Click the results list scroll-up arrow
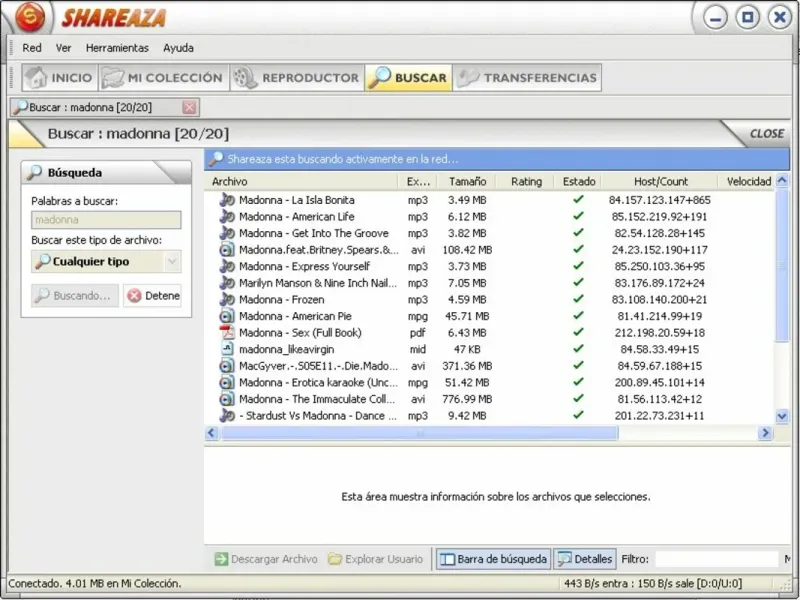The width and height of the screenshot is (800, 600). [782, 180]
